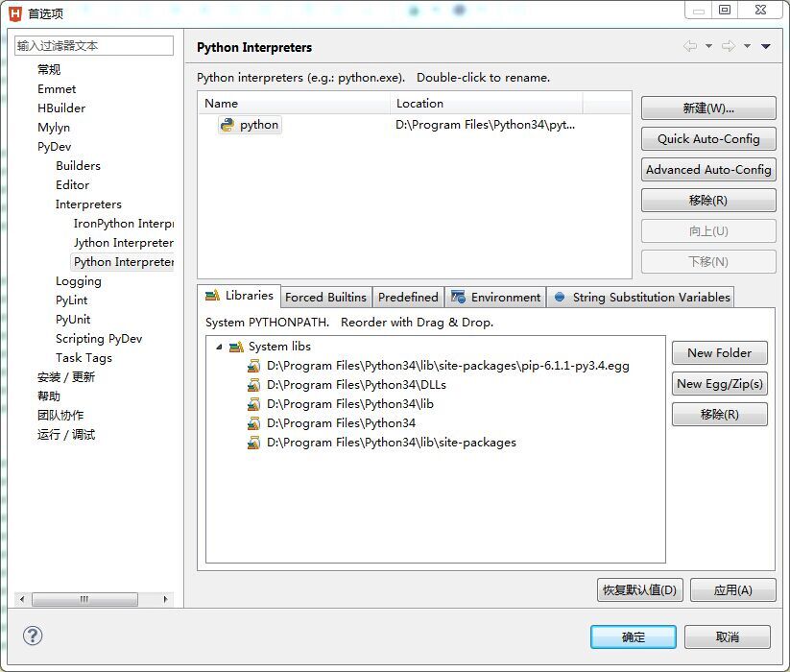Click the python interpreter snake icon
The image size is (790, 672).
227,125
